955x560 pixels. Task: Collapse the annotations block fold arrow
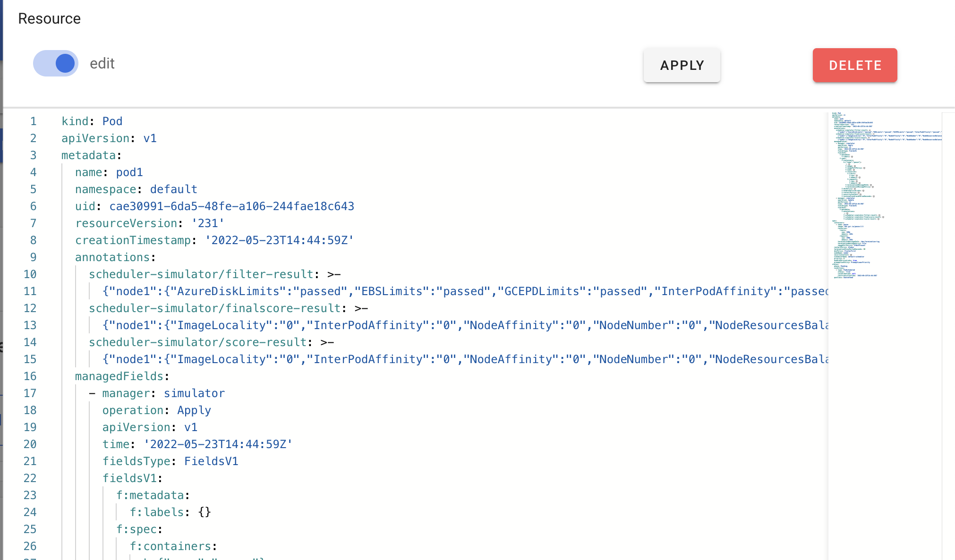[50, 257]
